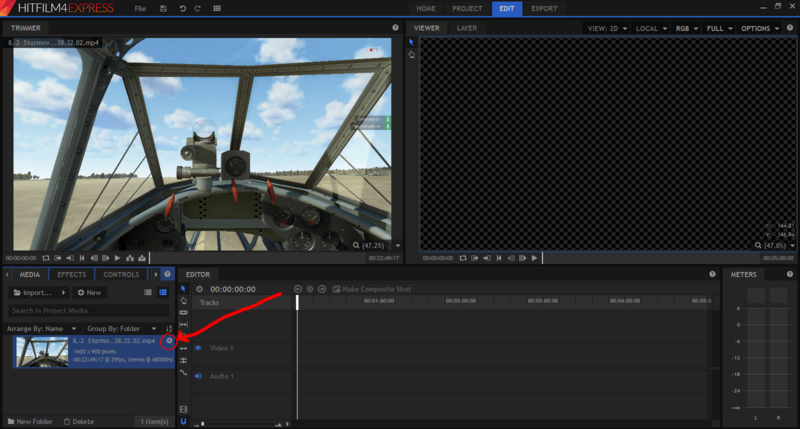Toggle media sort order A-Z icon
Image resolution: width=800 pixels, height=429 pixels.
pos(169,329)
